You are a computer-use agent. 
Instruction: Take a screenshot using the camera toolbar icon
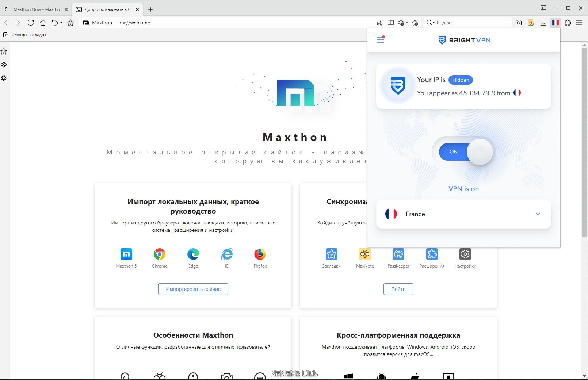coord(518,23)
